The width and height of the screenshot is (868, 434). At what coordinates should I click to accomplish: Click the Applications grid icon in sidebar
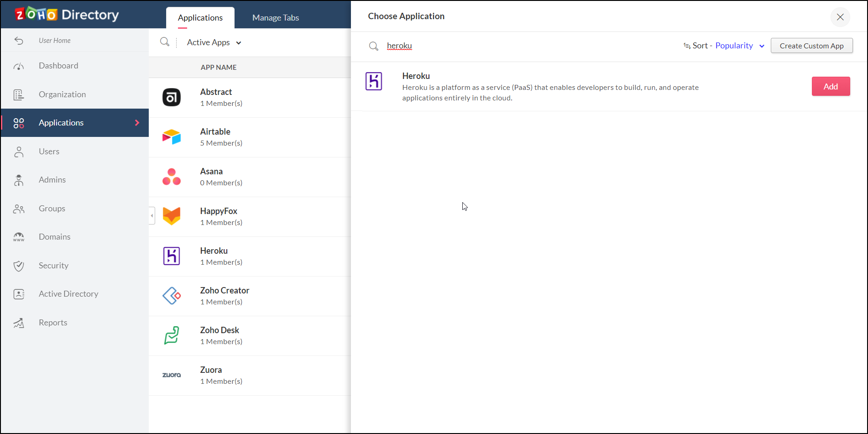19,123
